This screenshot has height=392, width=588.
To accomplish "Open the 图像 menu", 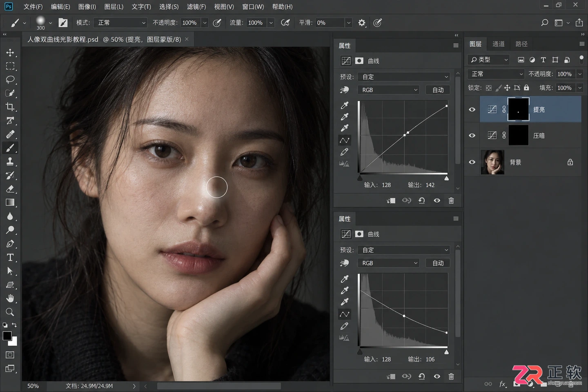I will 87,7.
